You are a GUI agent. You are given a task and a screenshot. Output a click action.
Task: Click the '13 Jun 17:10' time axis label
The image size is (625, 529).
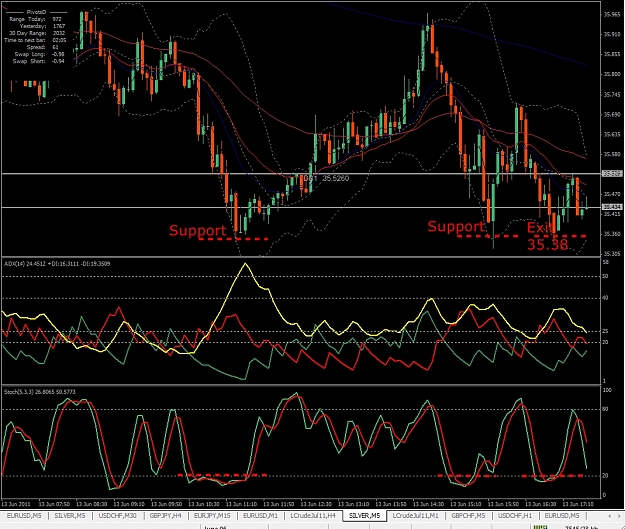point(578,504)
